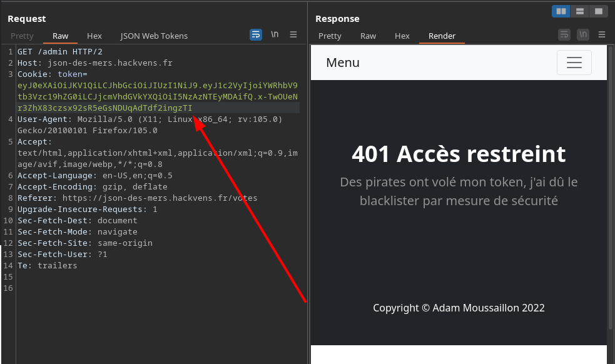Click the Menu brand link in rendered page
Image resolution: width=615 pixels, height=364 pixels.
point(343,63)
